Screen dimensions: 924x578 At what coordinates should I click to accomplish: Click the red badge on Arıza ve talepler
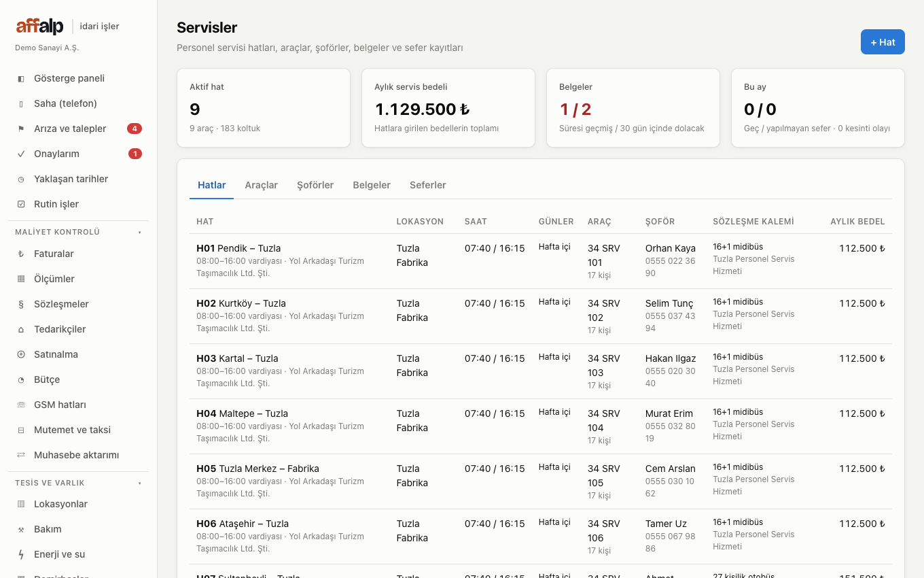135,129
